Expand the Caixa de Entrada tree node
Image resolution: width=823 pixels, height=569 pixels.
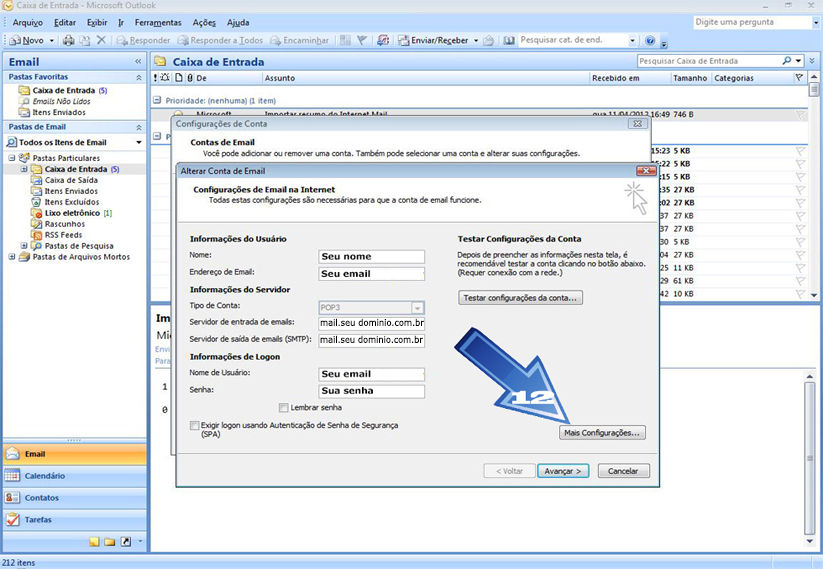click(x=24, y=169)
